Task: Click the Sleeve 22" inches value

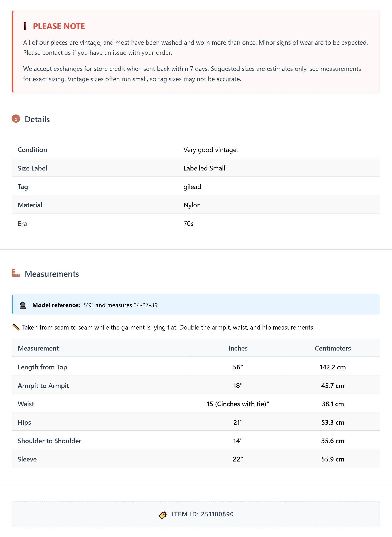Action: point(238,459)
